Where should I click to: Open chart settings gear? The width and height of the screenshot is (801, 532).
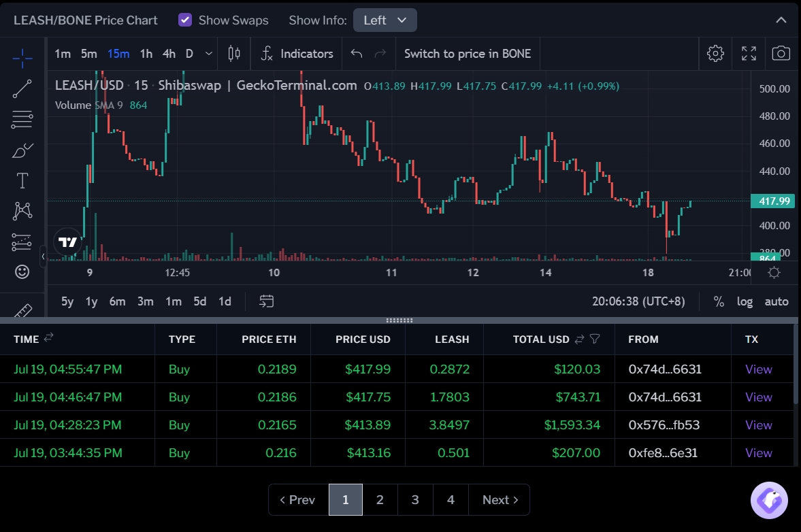pyautogui.click(x=715, y=54)
